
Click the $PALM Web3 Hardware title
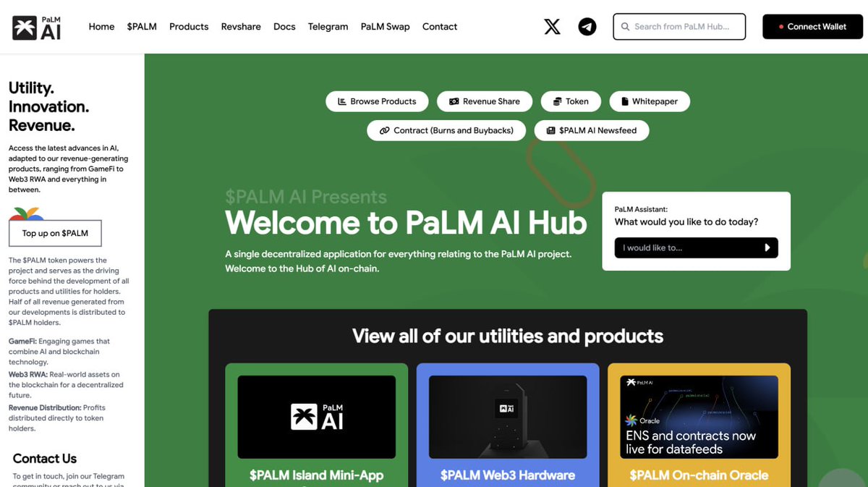508,475
